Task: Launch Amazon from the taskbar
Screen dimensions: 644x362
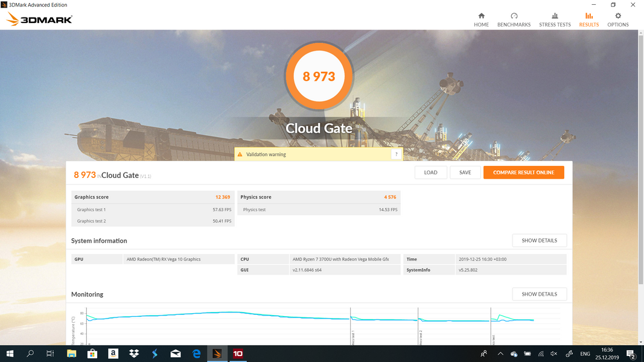Action: tap(113, 354)
